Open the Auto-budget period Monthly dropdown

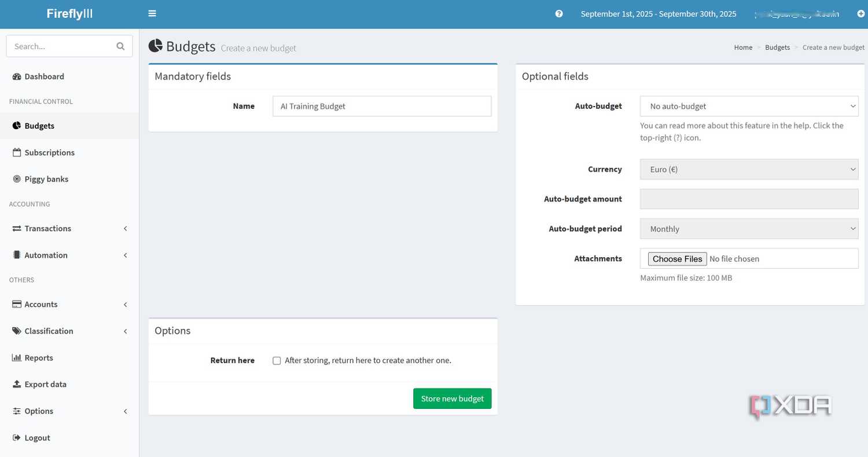pyautogui.click(x=749, y=229)
